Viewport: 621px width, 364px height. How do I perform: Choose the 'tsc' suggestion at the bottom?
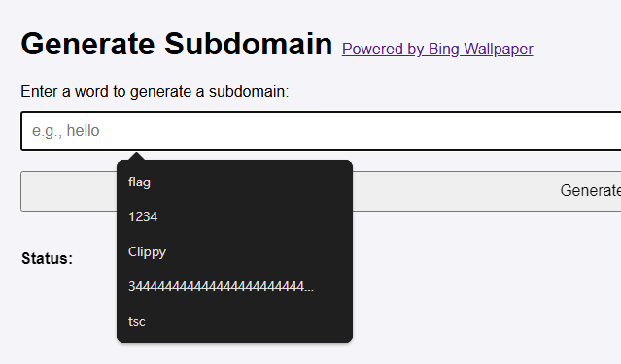click(x=234, y=321)
